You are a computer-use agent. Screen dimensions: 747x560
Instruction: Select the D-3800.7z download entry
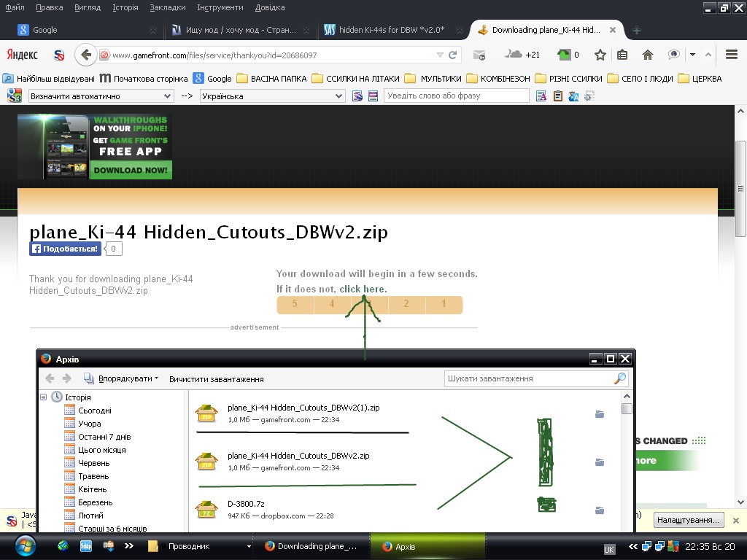coord(405,510)
